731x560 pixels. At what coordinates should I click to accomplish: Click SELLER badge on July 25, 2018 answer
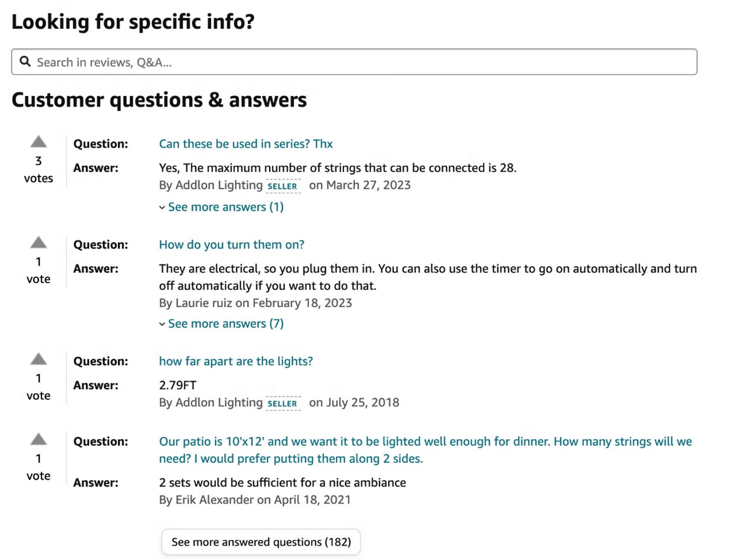click(x=283, y=403)
